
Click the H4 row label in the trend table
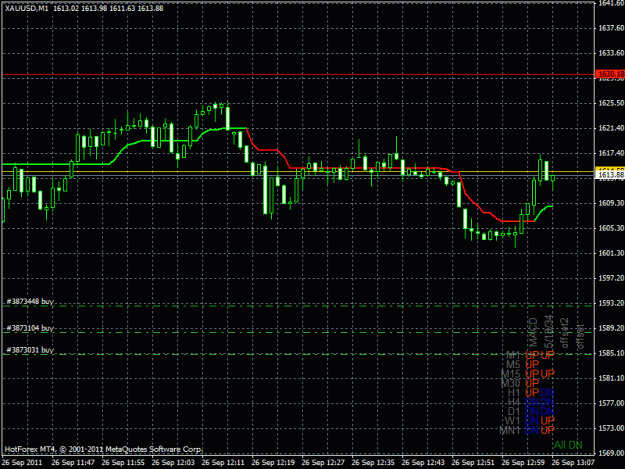[514, 402]
